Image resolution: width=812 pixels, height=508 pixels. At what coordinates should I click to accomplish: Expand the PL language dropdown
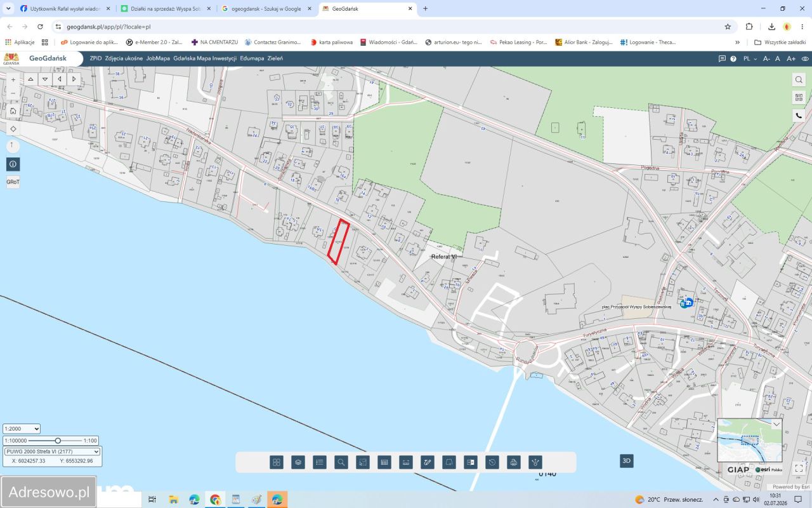tap(750, 58)
